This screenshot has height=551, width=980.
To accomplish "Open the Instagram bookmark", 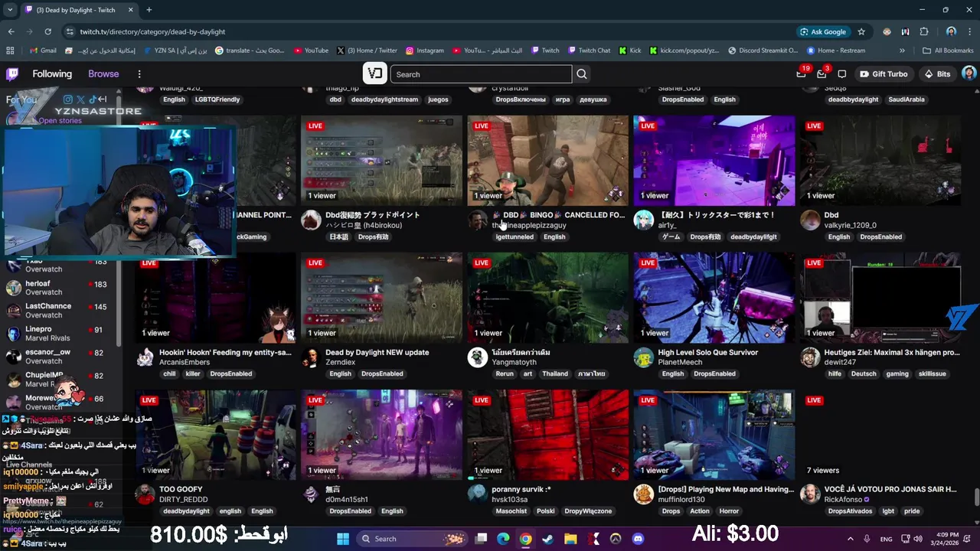I will [424, 51].
